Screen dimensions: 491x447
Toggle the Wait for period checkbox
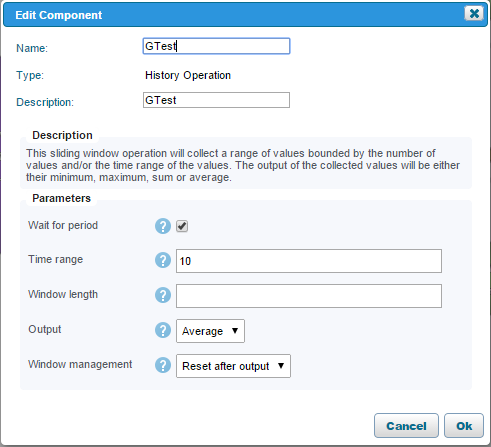pos(182,226)
